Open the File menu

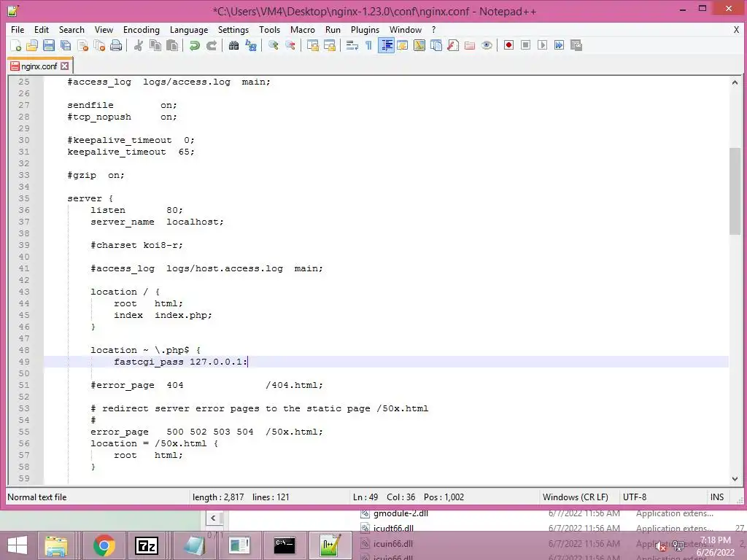18,29
